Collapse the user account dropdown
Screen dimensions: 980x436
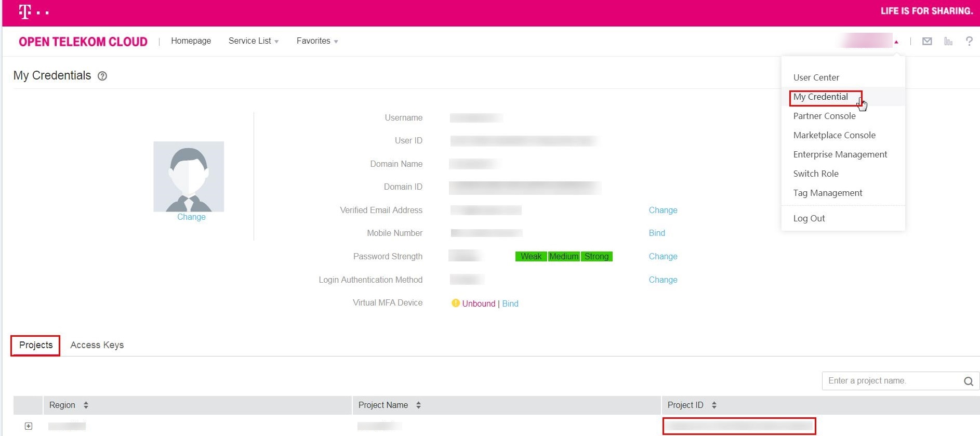(896, 42)
